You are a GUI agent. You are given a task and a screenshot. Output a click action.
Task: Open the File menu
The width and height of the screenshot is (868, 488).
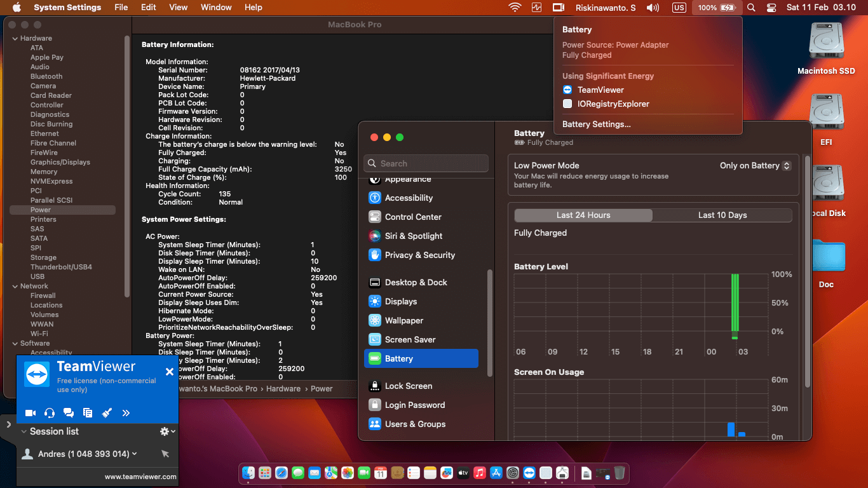pyautogui.click(x=121, y=8)
